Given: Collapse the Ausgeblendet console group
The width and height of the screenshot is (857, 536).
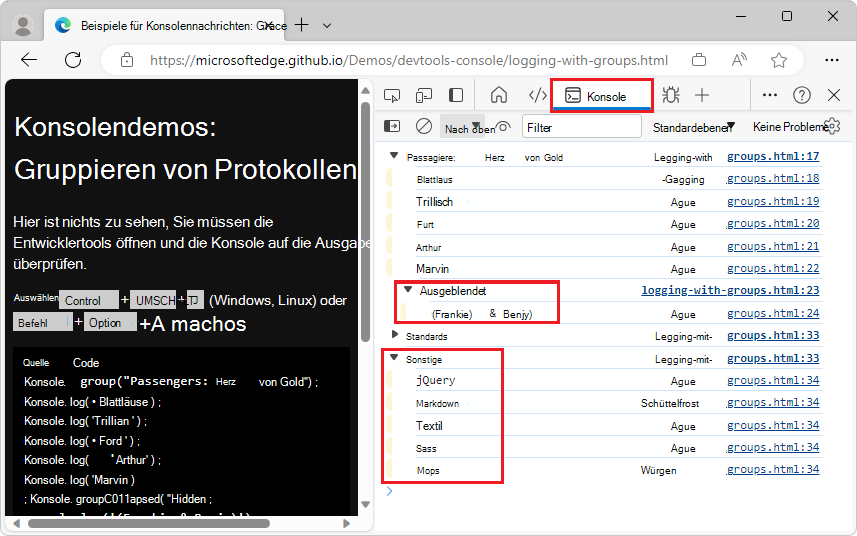Looking at the screenshot, I should 408,291.
